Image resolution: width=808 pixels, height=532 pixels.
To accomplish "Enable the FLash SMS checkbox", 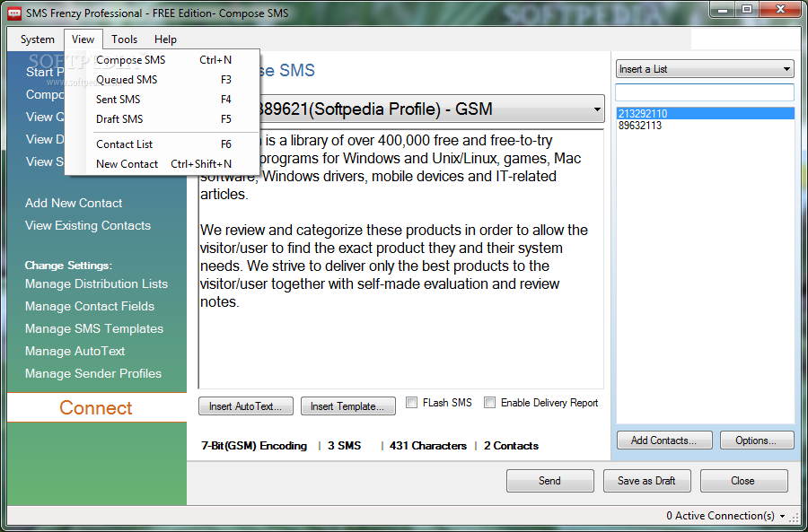I will [x=412, y=403].
